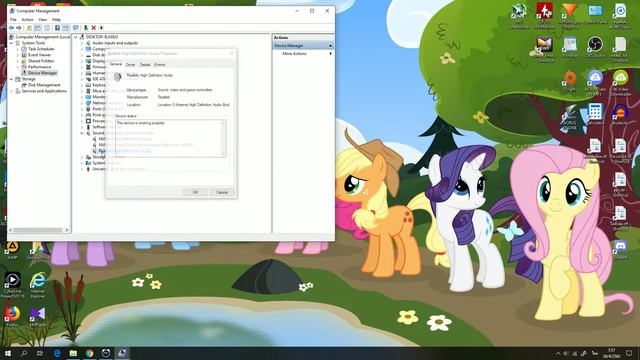Viewport: 640px width, 360px height.
Task: Collapse the DESKTOP computer root node
Action: [76, 37]
